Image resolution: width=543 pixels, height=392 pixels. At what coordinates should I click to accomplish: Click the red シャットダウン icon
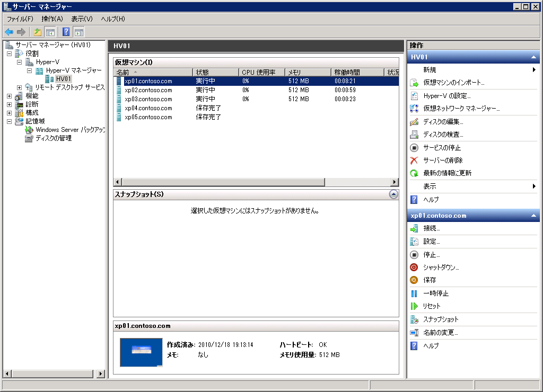pyautogui.click(x=414, y=268)
